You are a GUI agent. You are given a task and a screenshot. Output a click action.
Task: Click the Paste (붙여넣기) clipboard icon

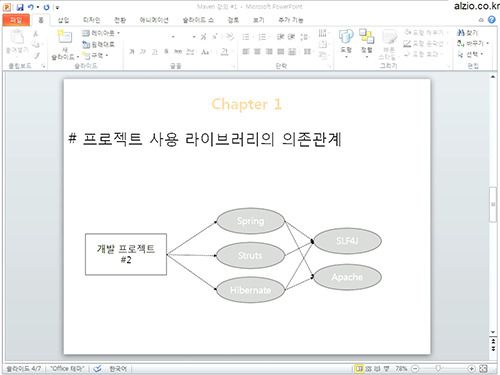pyautogui.click(x=17, y=37)
